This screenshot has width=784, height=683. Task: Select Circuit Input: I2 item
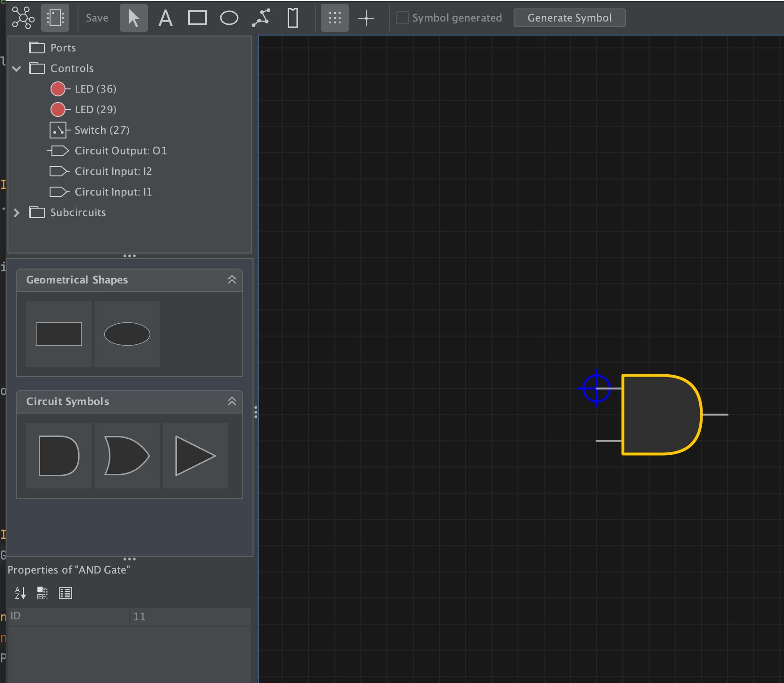tap(101, 171)
